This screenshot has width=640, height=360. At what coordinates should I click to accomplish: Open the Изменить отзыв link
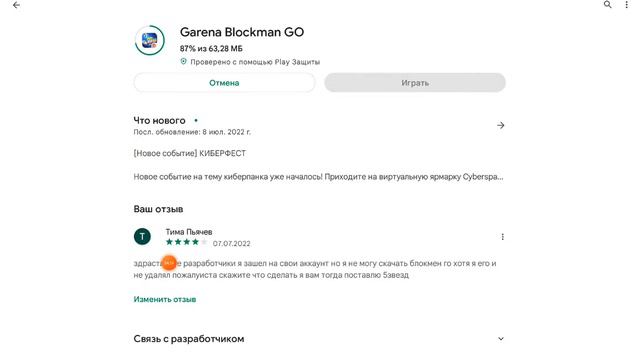coord(165,299)
